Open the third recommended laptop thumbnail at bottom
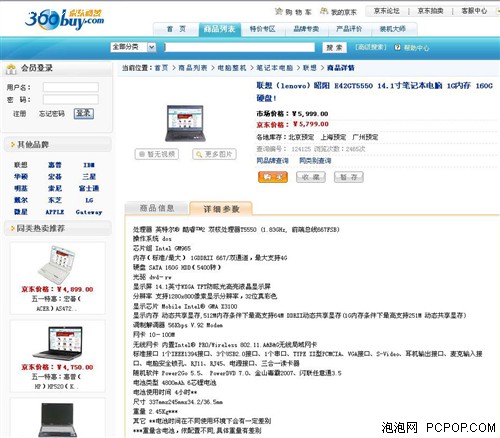Viewport: 500px width, 438px height. pyautogui.click(x=58, y=419)
